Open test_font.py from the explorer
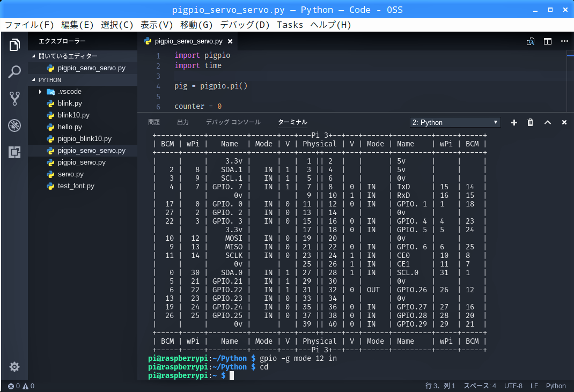This screenshot has width=574, height=392. coord(83,186)
